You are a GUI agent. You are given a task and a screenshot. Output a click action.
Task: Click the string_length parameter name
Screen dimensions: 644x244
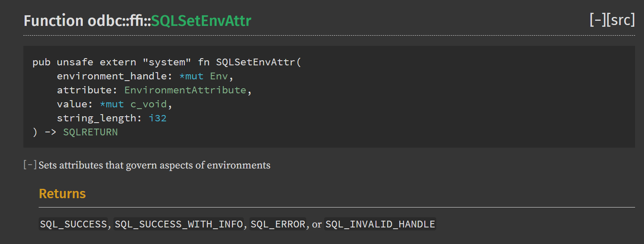tap(97, 118)
